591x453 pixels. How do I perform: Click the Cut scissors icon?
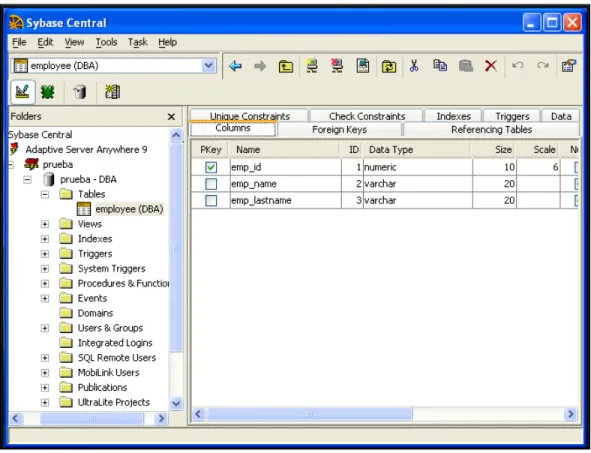(x=414, y=66)
